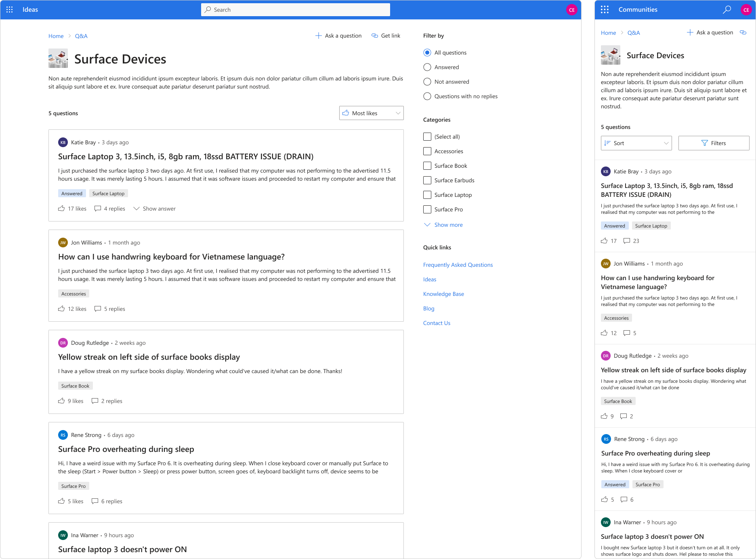Viewport: 756px width, 559px height.
Task: Go to Q&A breadcrumb in Communities panel
Action: 634,33
